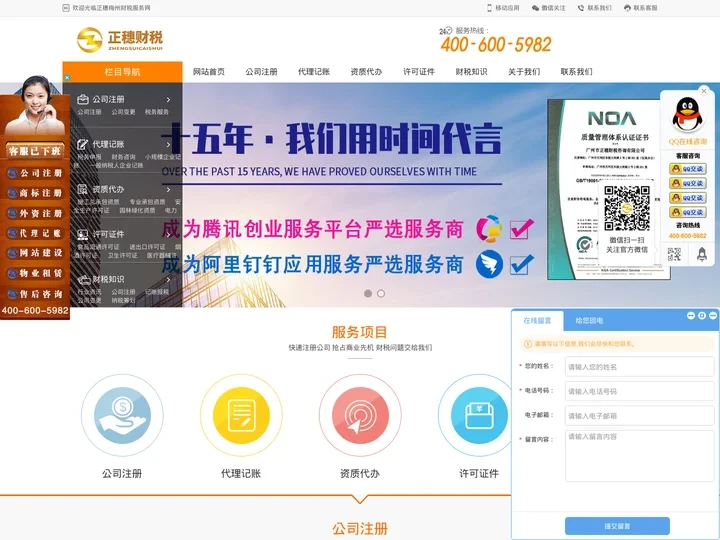Expand 代理记账 sidebar category arrow
Screen dimensions: 720x540
click(169, 144)
